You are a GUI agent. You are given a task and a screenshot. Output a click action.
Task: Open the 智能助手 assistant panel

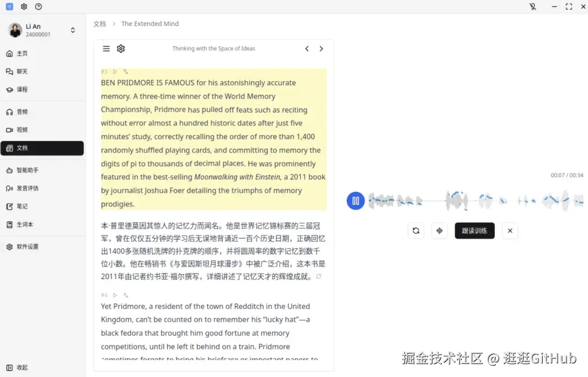tap(25, 170)
